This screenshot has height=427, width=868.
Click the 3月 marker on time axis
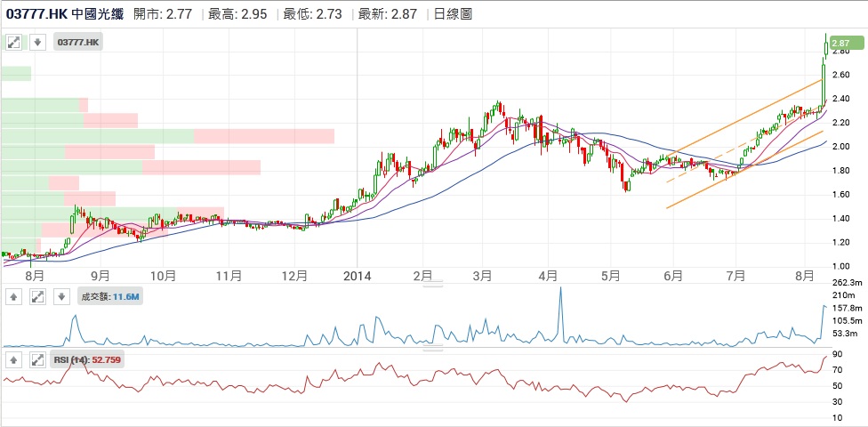483,276
